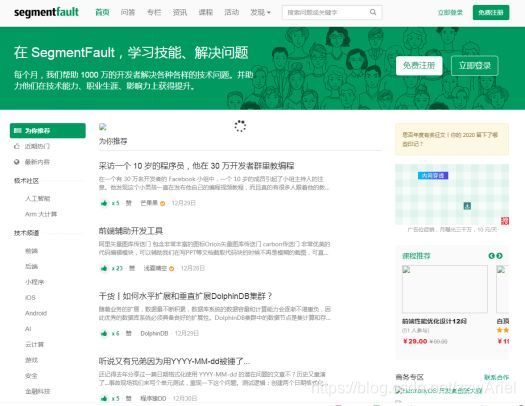Screen dimensions: 525x406
Task: Open article 前端辅助开发工具
Action: [131, 231]
